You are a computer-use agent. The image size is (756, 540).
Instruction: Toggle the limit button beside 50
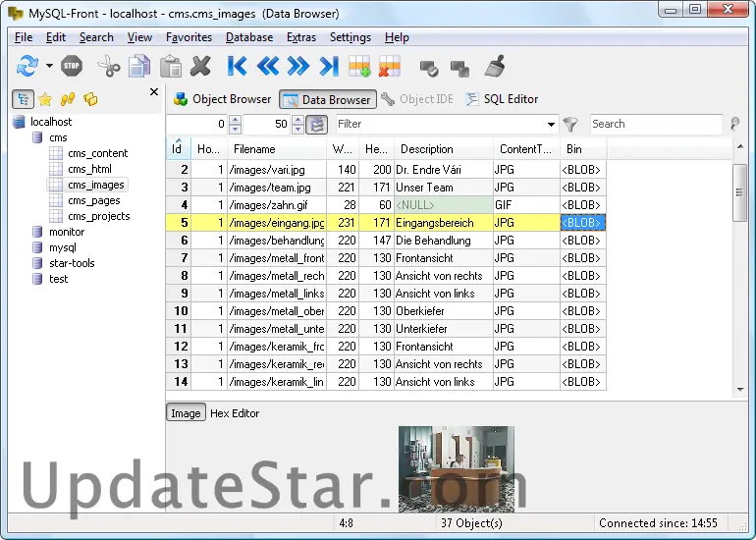[317, 125]
